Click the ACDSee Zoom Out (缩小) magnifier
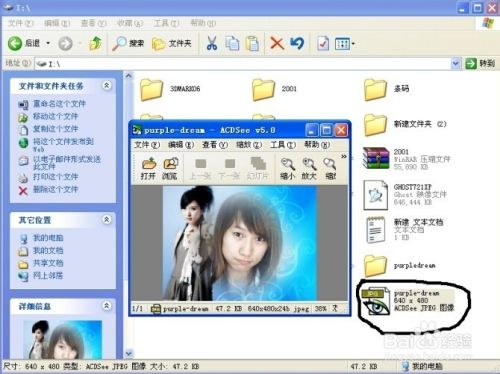The height and width of the screenshot is (374, 500). [288, 168]
